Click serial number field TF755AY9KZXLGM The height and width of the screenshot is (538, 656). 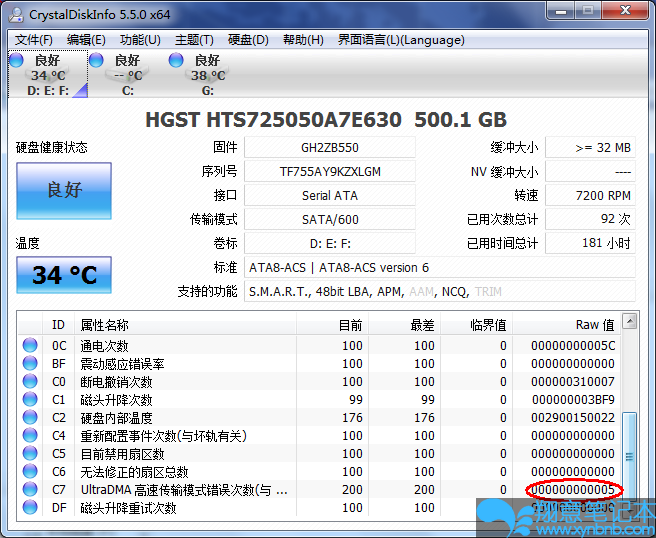tap(330, 172)
